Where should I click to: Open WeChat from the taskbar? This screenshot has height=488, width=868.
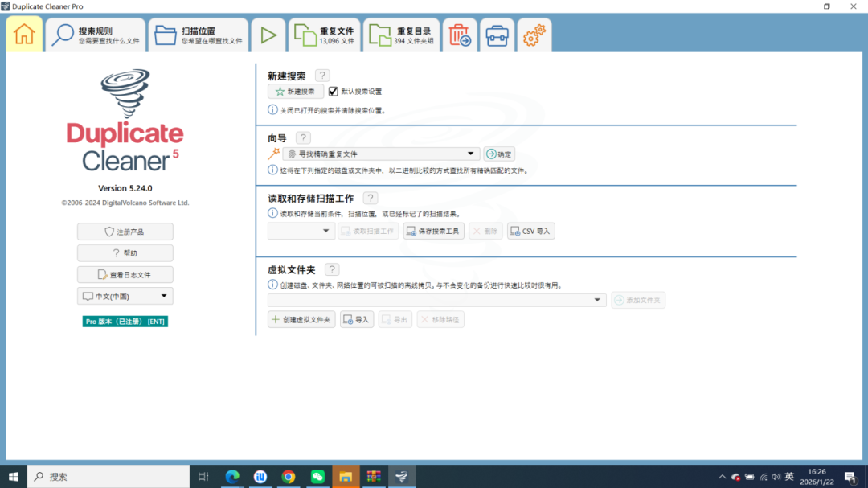317,477
